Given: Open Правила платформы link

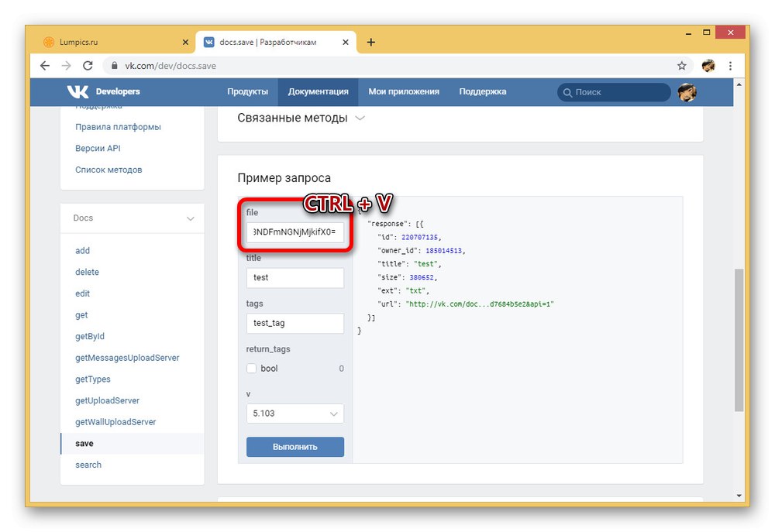Looking at the screenshot, I should (x=118, y=127).
